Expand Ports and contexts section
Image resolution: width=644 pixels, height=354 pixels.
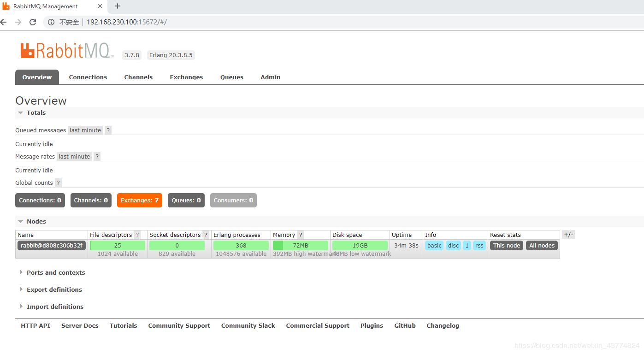52,273
